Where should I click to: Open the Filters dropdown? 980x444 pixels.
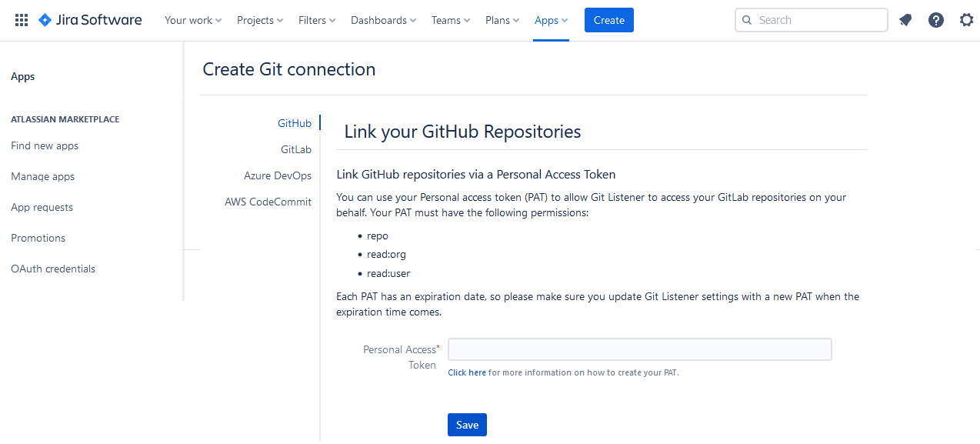tap(316, 20)
